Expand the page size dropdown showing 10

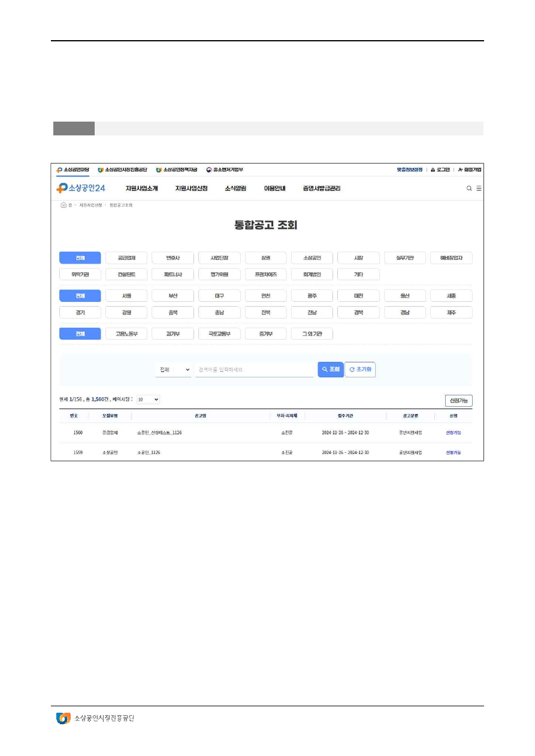(148, 399)
